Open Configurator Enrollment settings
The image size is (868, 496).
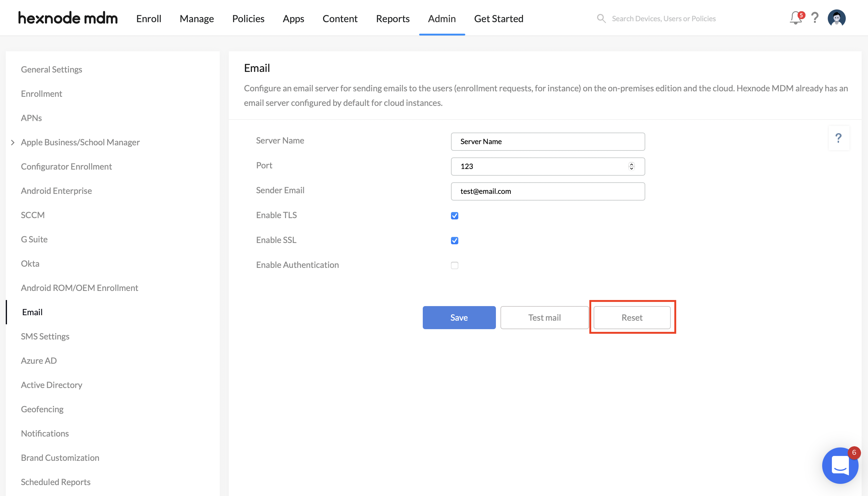[66, 167]
